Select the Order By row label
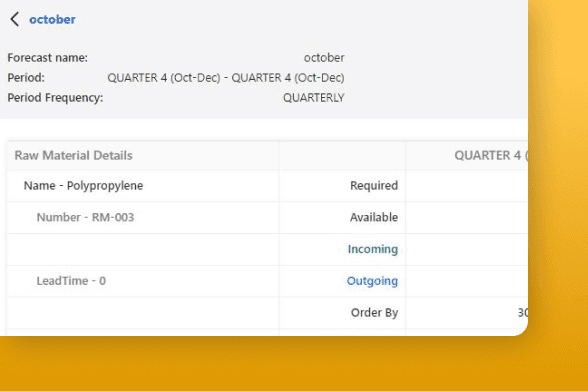 [374, 313]
